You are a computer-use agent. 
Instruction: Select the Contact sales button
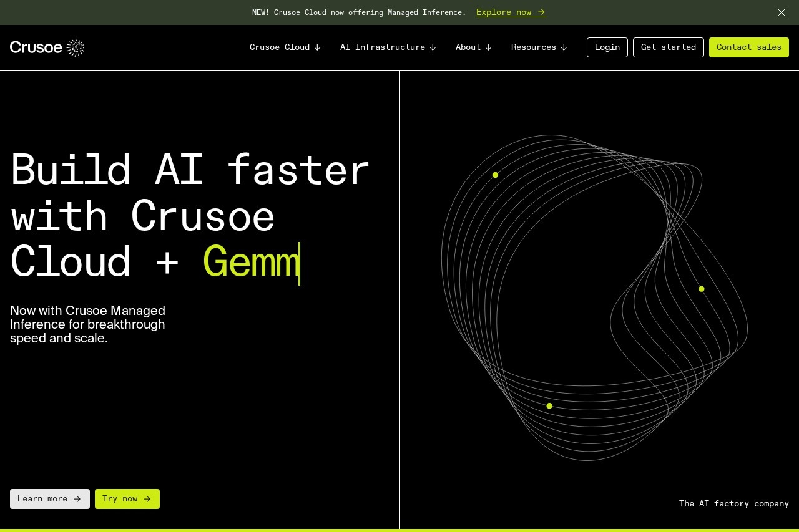(748, 47)
